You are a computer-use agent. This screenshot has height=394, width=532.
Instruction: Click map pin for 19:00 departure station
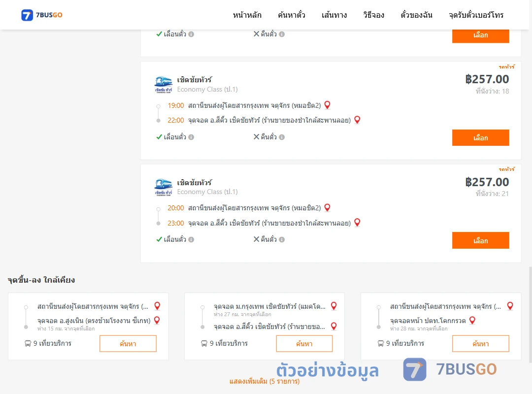point(328,105)
